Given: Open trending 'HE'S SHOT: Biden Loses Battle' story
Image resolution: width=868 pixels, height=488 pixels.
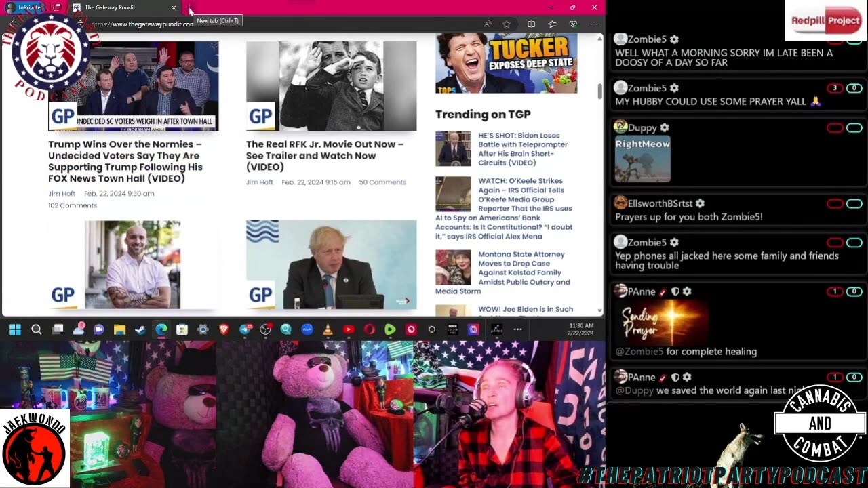Looking at the screenshot, I should (523, 149).
